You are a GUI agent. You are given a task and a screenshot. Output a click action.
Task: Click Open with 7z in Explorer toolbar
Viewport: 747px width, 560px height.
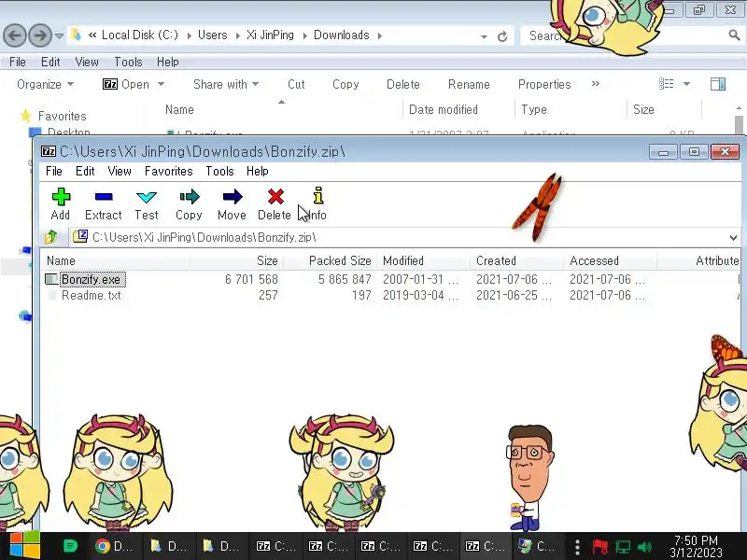(126, 84)
